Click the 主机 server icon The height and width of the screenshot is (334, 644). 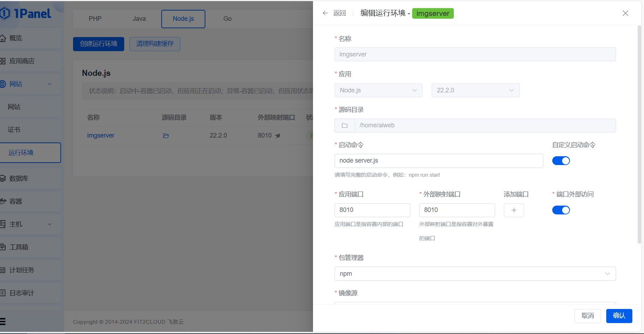point(3,224)
